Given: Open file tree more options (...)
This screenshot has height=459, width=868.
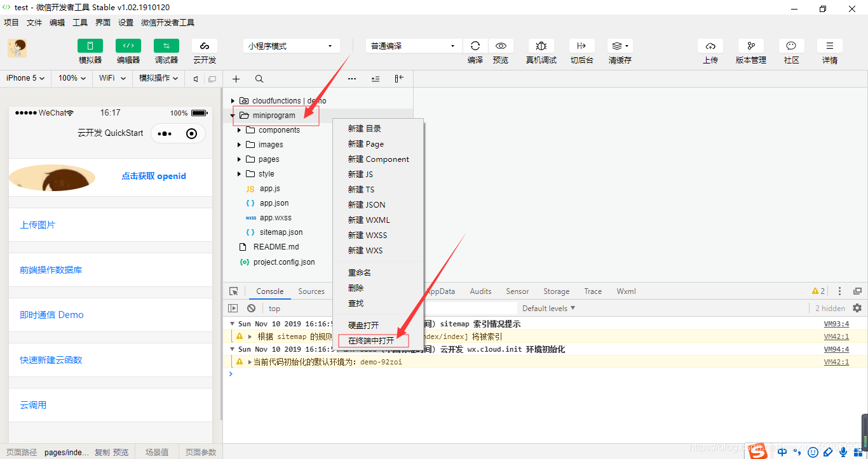Looking at the screenshot, I should 352,79.
